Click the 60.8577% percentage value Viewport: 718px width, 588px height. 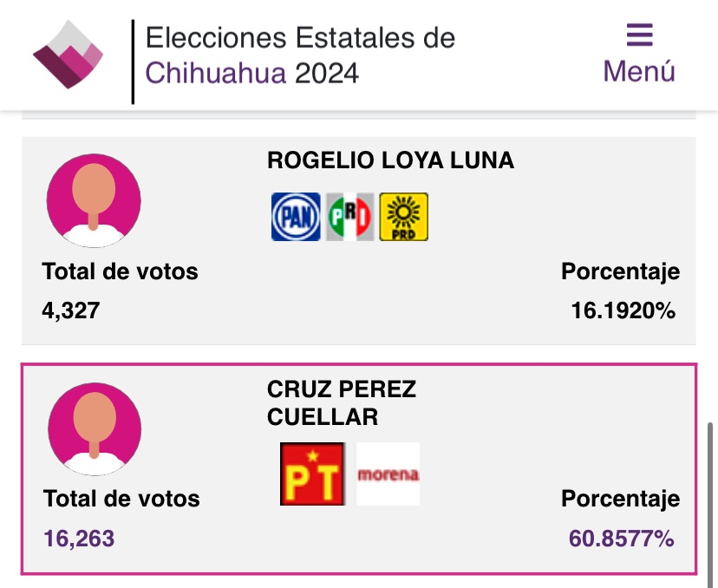click(x=621, y=539)
